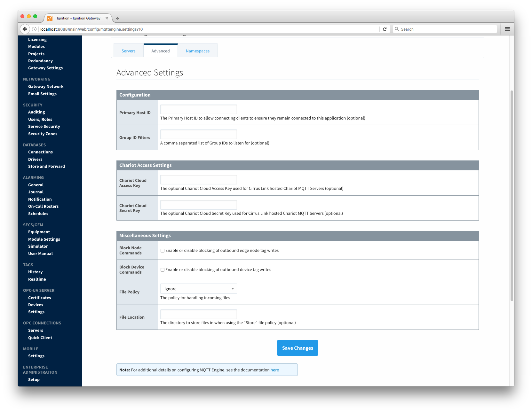
Task: Open Settings under OPC-UA Server
Action: click(x=36, y=312)
